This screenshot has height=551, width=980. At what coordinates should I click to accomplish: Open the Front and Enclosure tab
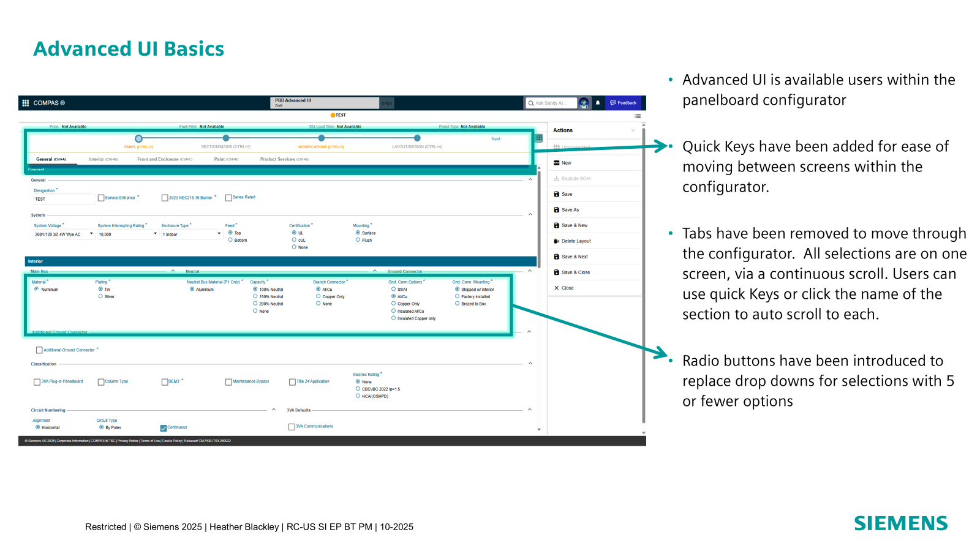pos(165,159)
